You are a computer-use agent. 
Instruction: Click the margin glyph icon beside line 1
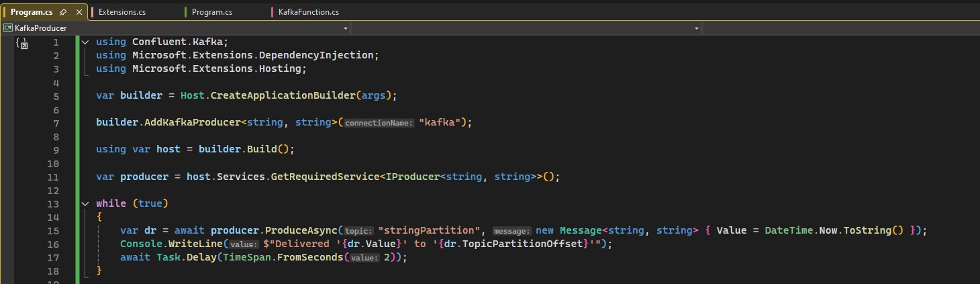22,44
